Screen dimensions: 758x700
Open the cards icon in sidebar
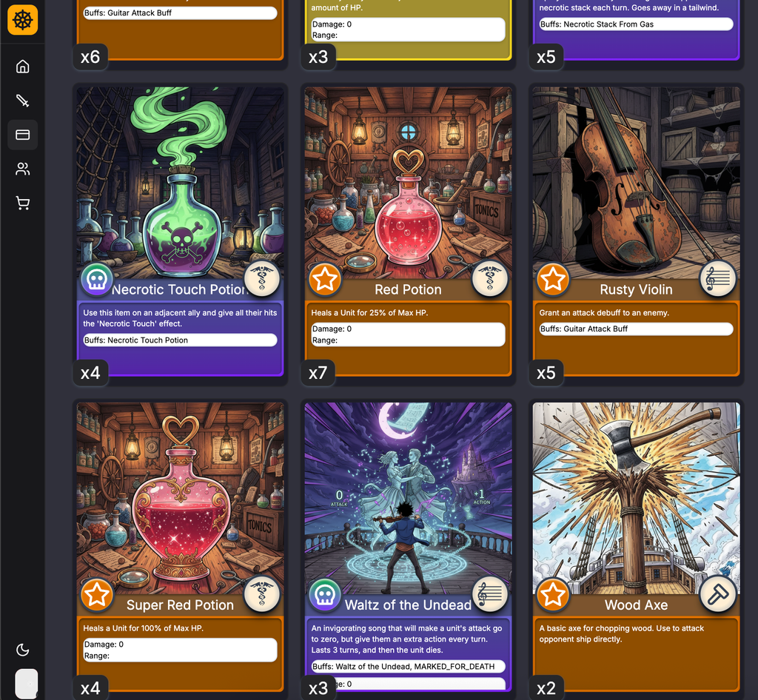click(x=23, y=135)
